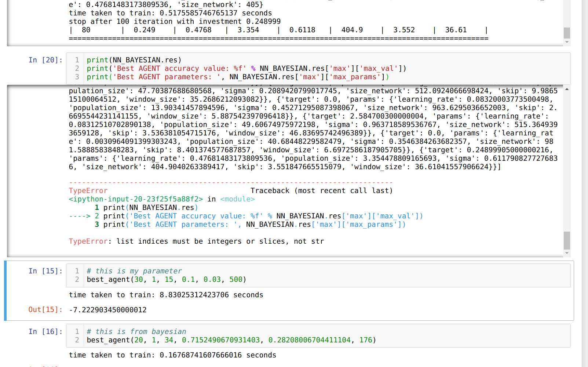
Task: Click the red TypeError heading in the traceback
Action: pyautogui.click(x=88, y=190)
